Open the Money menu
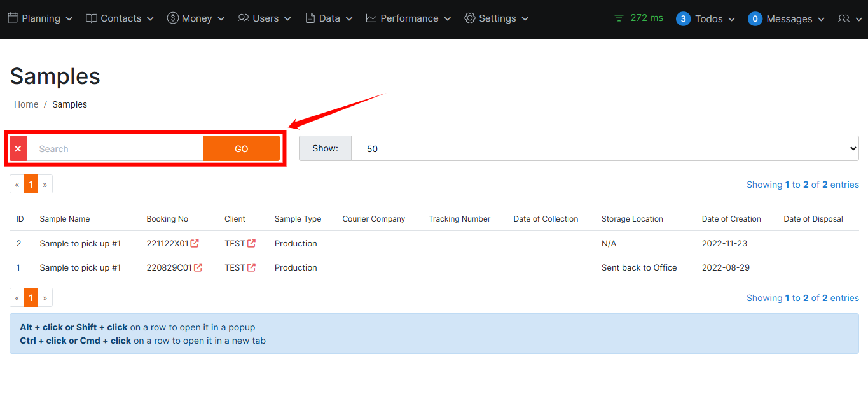Screen dimensions: 868x401 coord(196,18)
